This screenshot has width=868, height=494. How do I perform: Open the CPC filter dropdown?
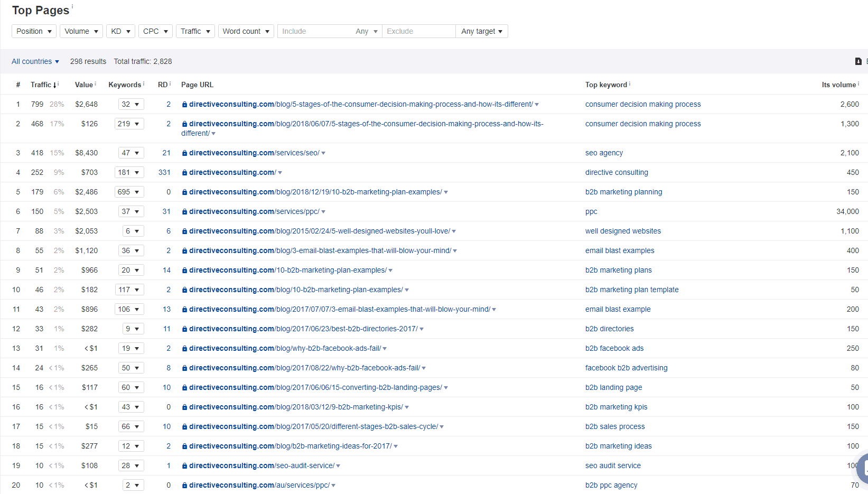click(x=155, y=31)
